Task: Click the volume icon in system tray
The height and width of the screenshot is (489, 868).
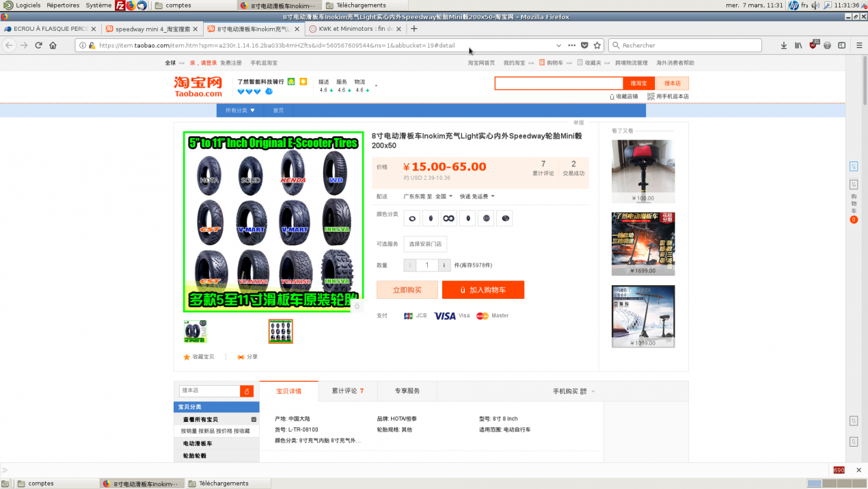Action: tap(816, 5)
